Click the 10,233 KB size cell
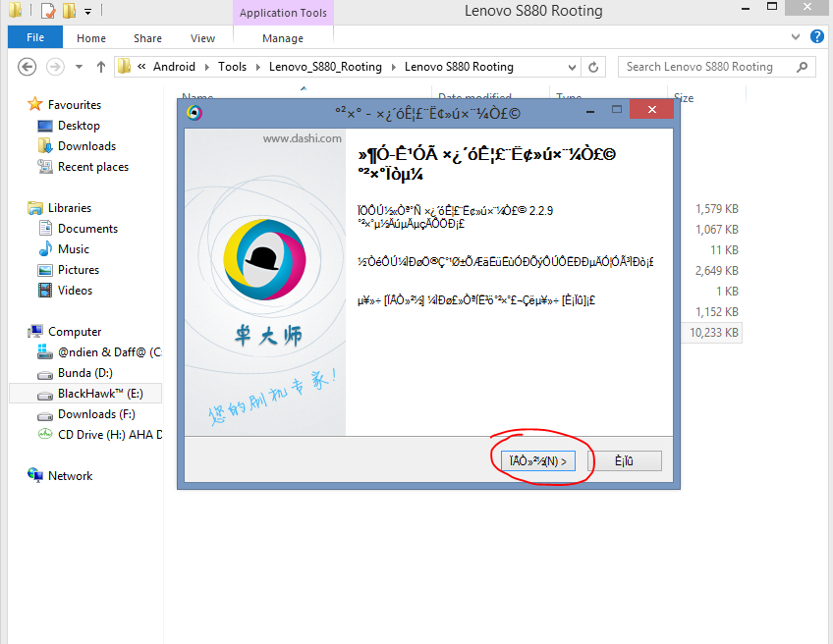This screenshot has height=644, width=833. click(x=713, y=333)
